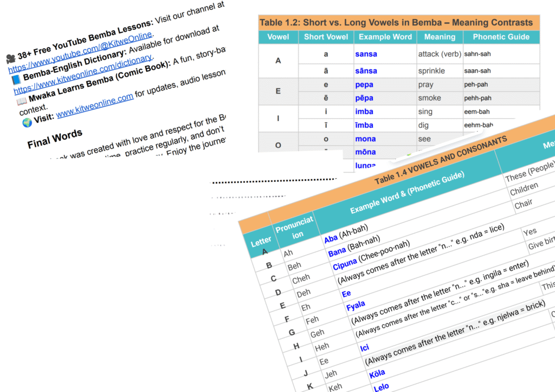Click the "Letter" column header in Table 1.4
This screenshot has height=392, width=555.
coord(261,242)
